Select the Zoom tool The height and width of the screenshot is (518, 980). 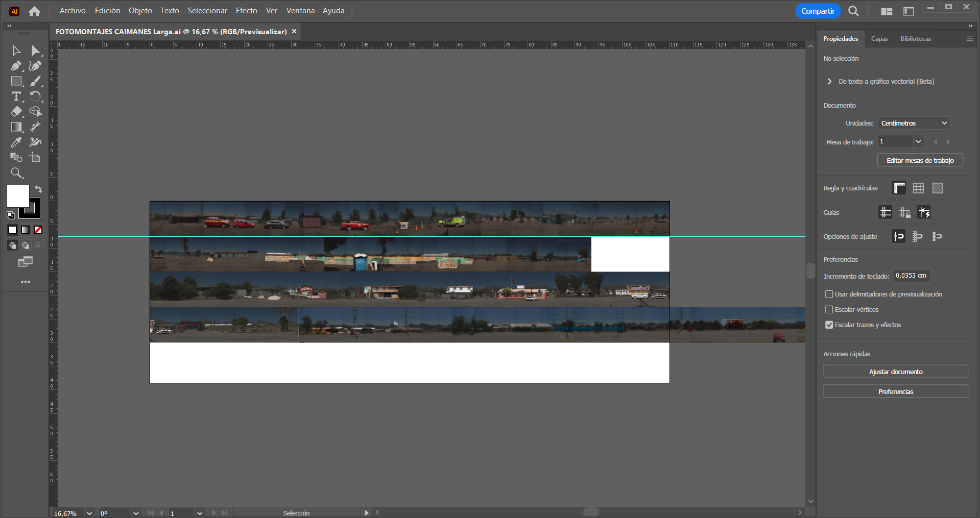tap(16, 173)
